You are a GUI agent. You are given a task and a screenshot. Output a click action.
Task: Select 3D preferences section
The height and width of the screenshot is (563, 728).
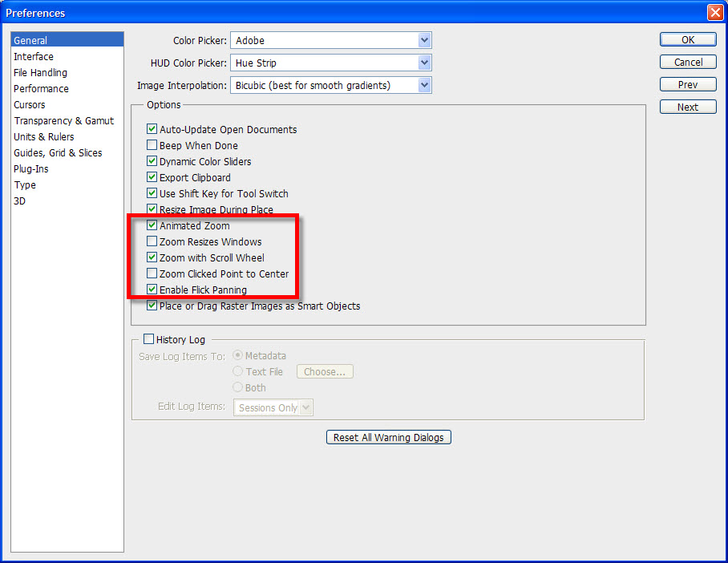(19, 201)
